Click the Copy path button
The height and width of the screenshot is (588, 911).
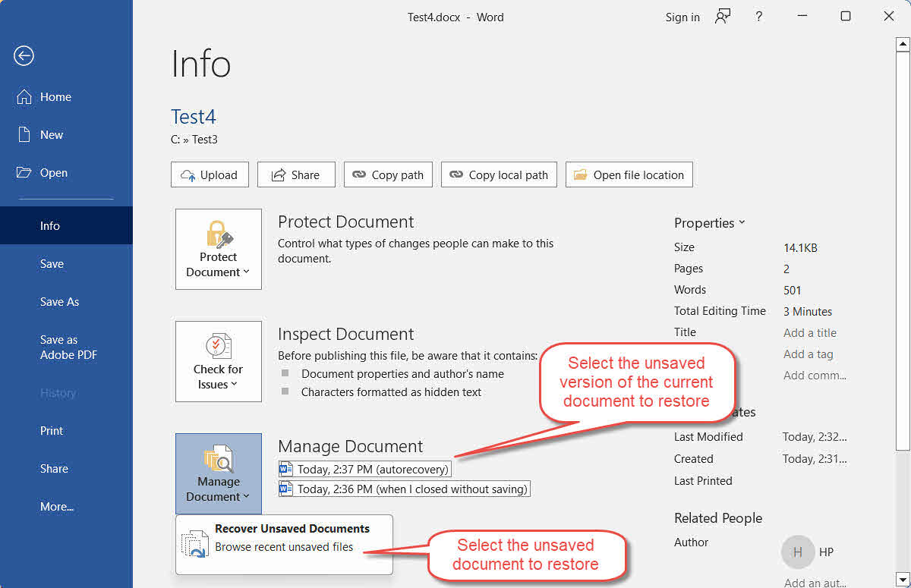pos(389,175)
